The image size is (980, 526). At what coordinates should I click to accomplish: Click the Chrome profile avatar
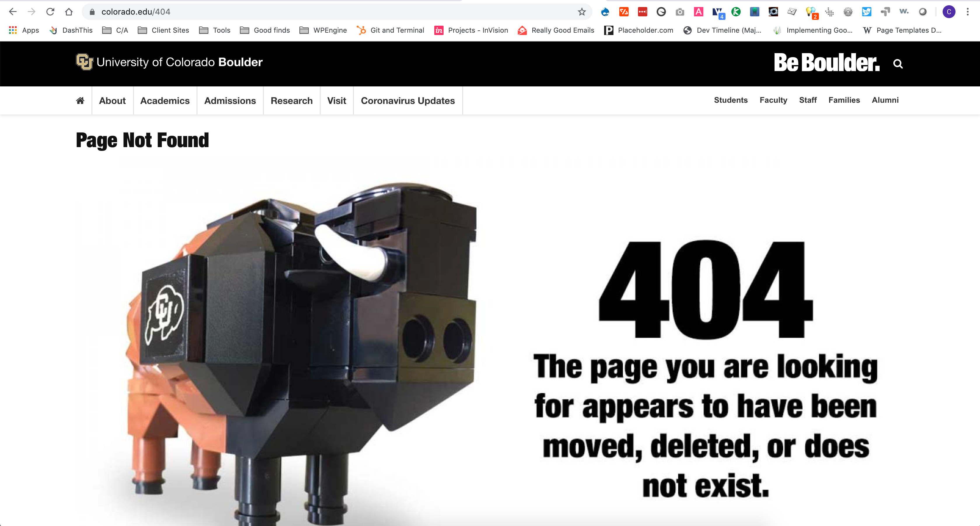pos(949,12)
